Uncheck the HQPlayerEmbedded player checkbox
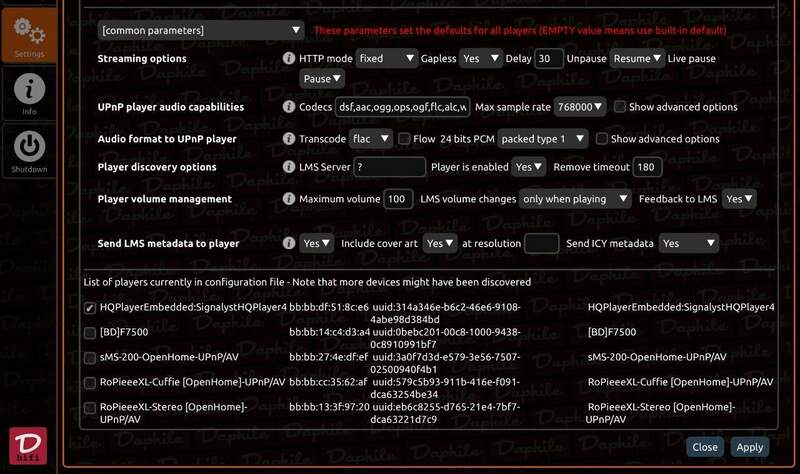 tap(90, 308)
